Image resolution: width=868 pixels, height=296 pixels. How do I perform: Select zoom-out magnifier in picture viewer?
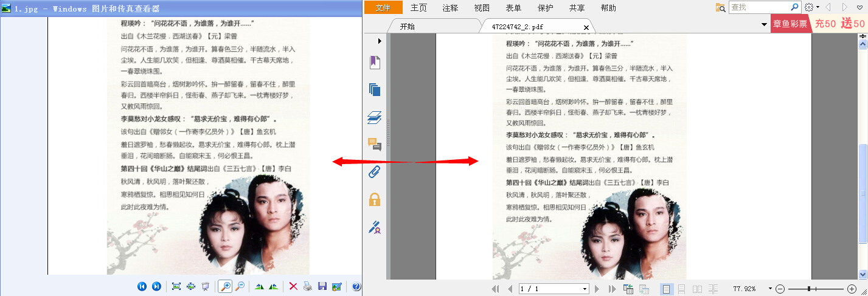coord(240,286)
